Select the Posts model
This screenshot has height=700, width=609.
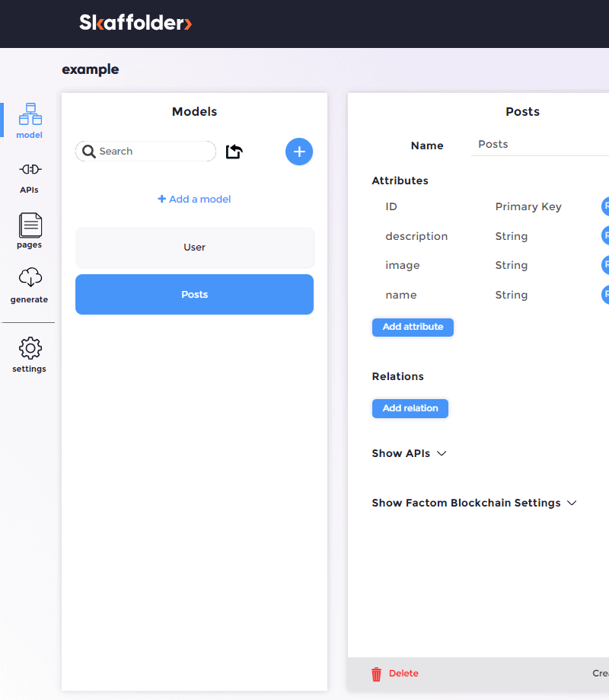point(194,295)
